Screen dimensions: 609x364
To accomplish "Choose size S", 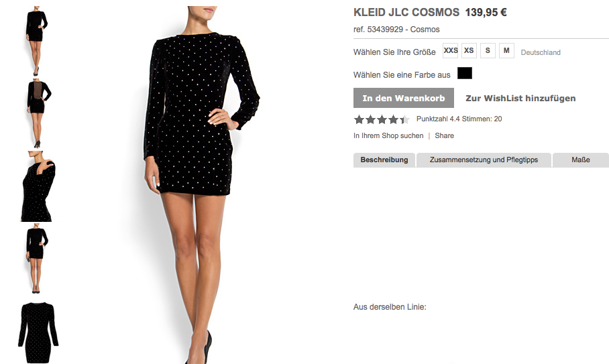I will pyautogui.click(x=488, y=50).
